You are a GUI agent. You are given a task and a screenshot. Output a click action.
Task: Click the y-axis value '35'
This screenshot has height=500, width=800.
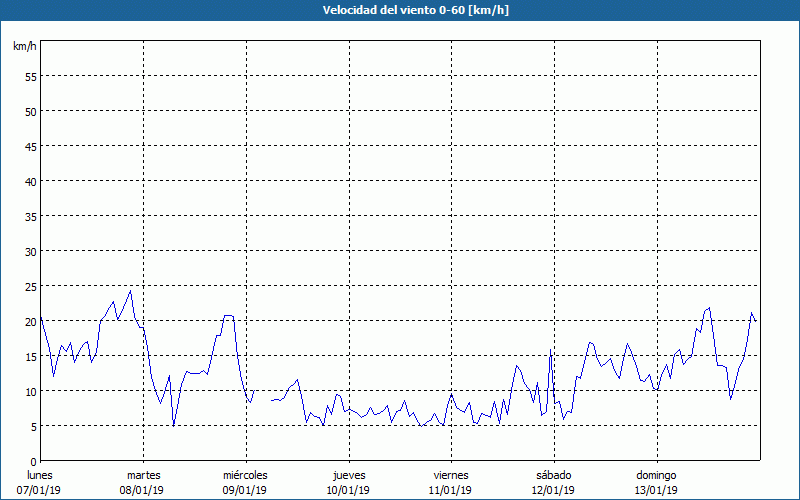tap(31, 216)
